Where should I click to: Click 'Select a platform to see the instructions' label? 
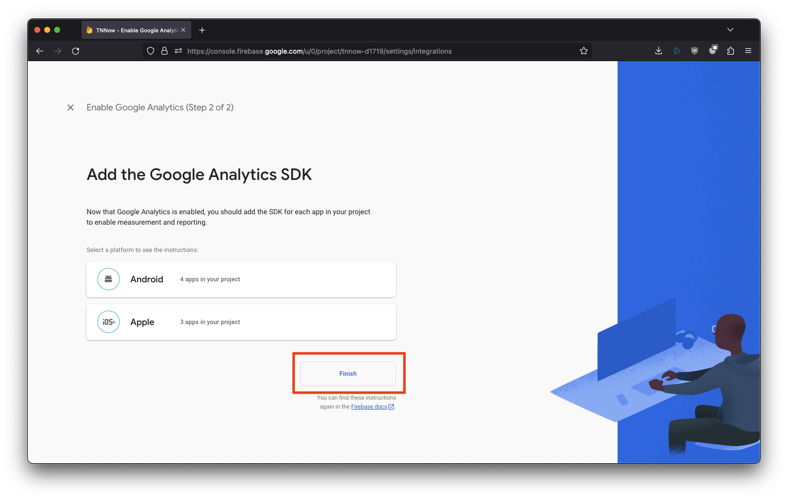tap(142, 250)
